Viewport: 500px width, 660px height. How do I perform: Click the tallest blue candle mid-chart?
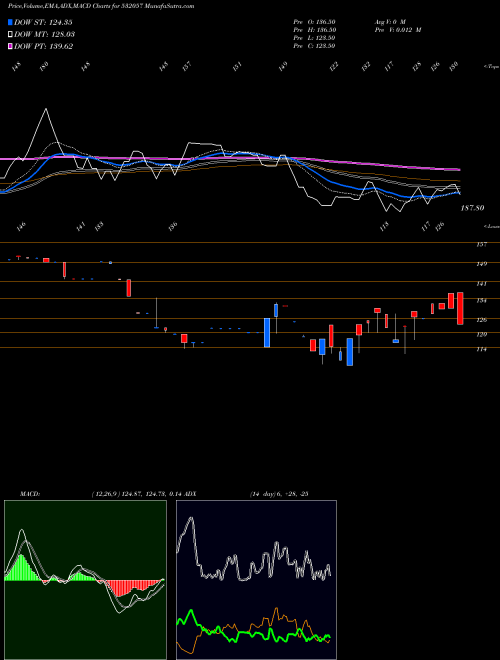pyautogui.click(x=267, y=333)
